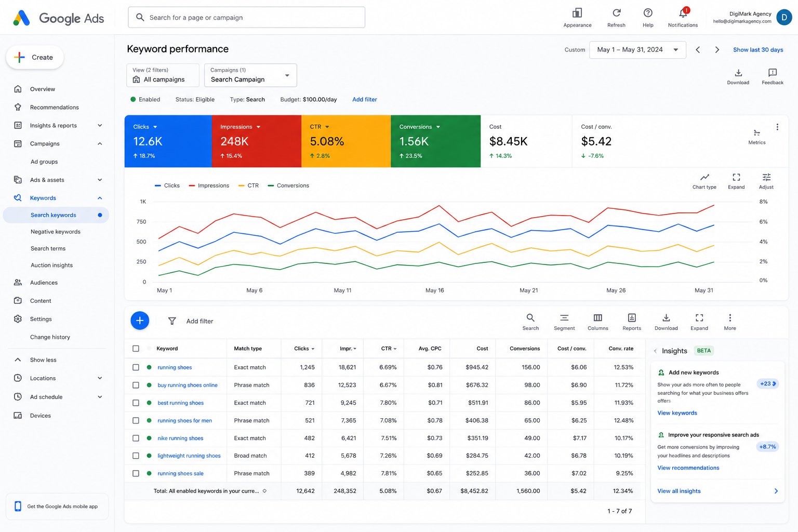Change the Conversions scorecard metric dropdown
Screen dimensions: 798x532
point(438,127)
